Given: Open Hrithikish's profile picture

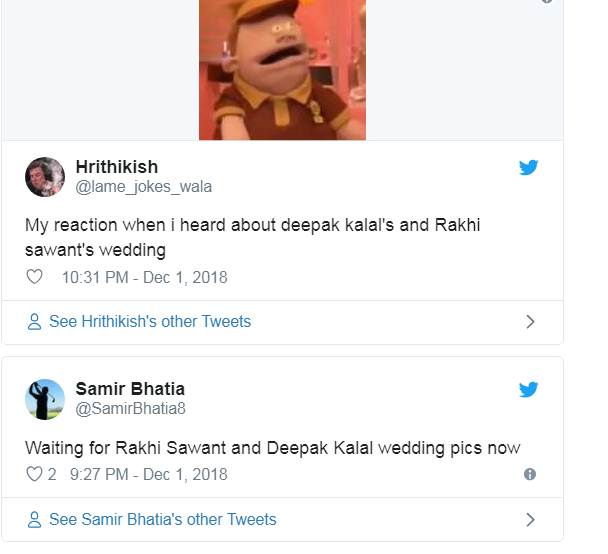Looking at the screenshot, I should click(x=45, y=177).
